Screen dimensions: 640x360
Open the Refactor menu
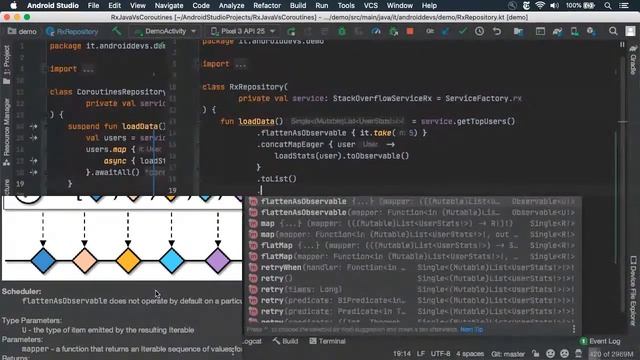coord(267,6)
